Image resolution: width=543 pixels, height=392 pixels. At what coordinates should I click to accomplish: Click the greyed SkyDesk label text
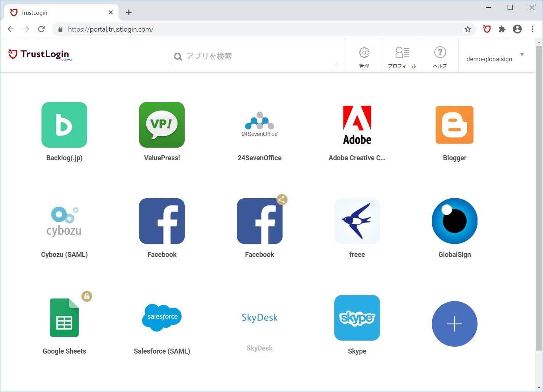click(260, 348)
